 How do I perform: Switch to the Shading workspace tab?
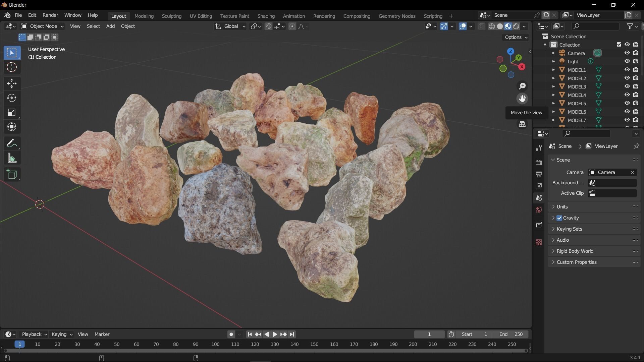coord(266,16)
